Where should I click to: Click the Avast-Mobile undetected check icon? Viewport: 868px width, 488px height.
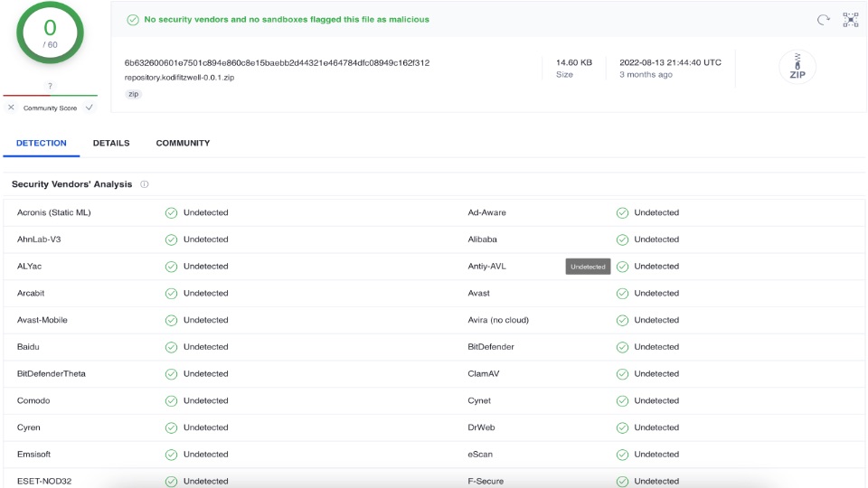171,320
